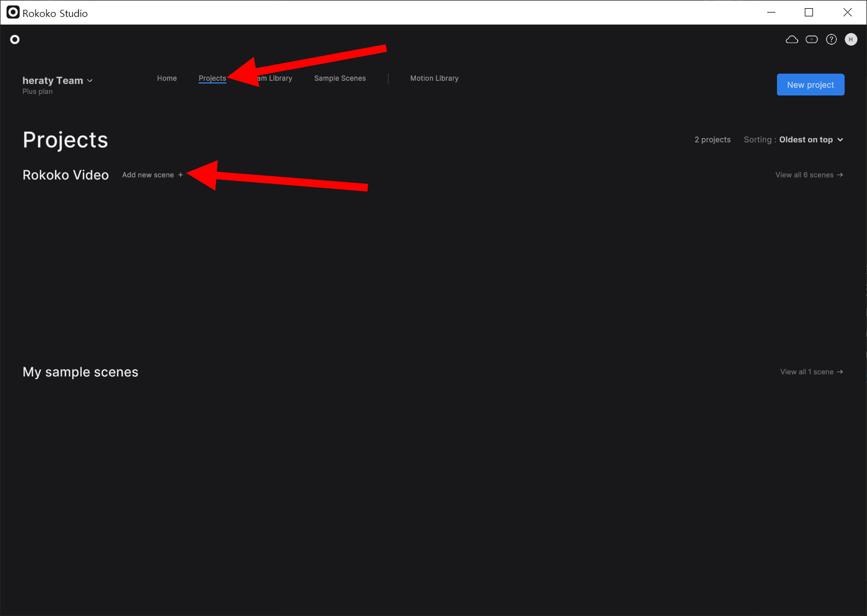Viewport: 867px width, 616px height.
Task: Click the Plus plan label
Action: click(x=38, y=92)
